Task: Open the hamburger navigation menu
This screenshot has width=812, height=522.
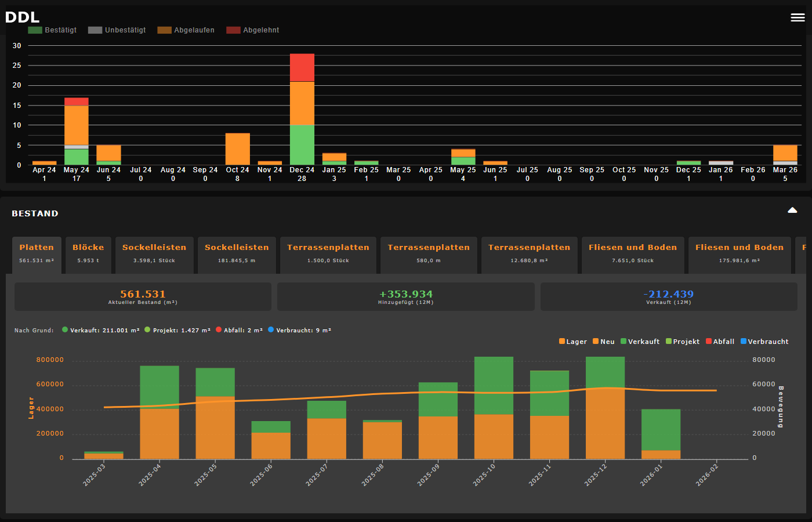Action: coord(797,17)
